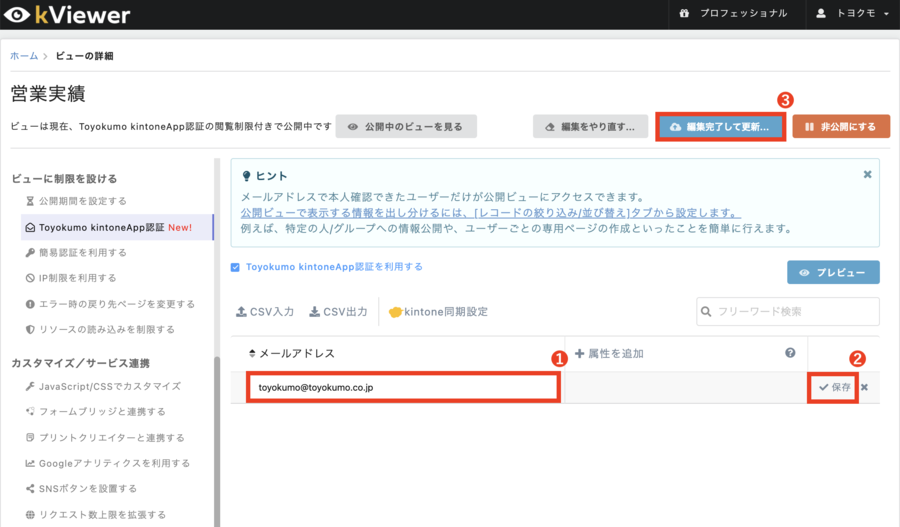Viewport: 900px width, 527px height.
Task: Open the レコードの絞り込み hint link
Action: 490,212
